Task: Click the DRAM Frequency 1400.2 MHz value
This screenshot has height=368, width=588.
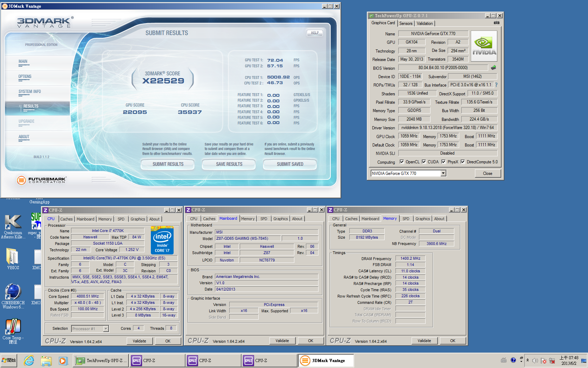Action: click(410, 258)
